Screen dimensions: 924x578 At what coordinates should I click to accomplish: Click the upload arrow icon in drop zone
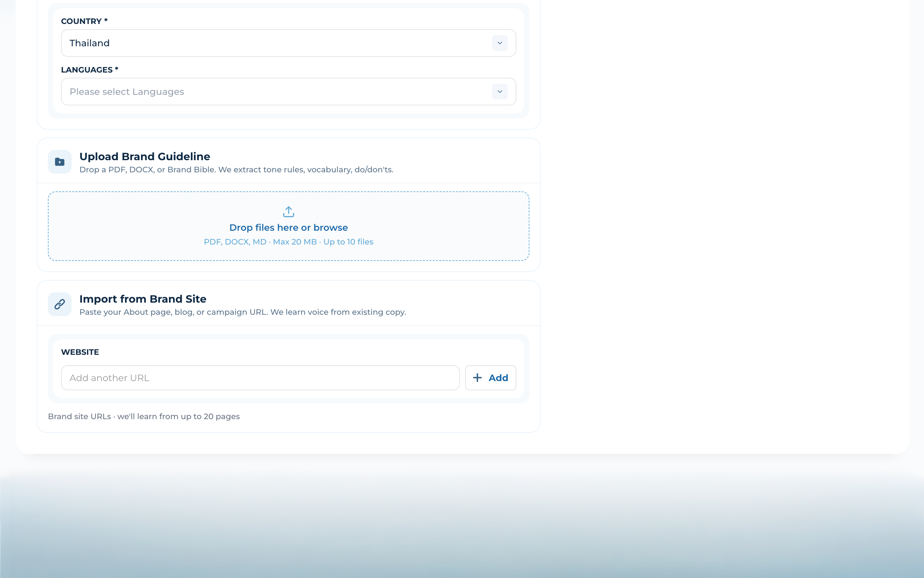288,211
